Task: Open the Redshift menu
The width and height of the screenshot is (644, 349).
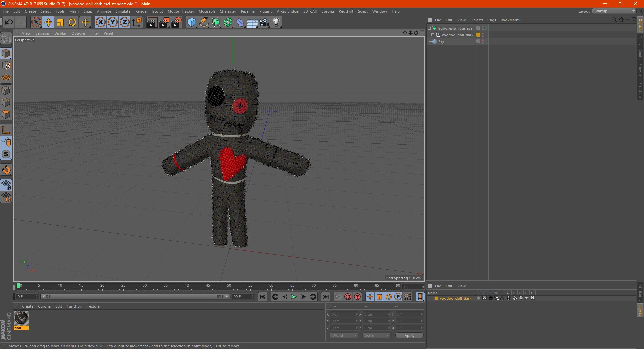Action: point(346,11)
